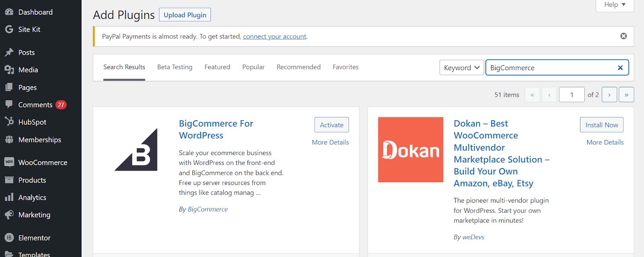
Task: Open the Dashboard icon in sidebar
Action: (x=9, y=12)
